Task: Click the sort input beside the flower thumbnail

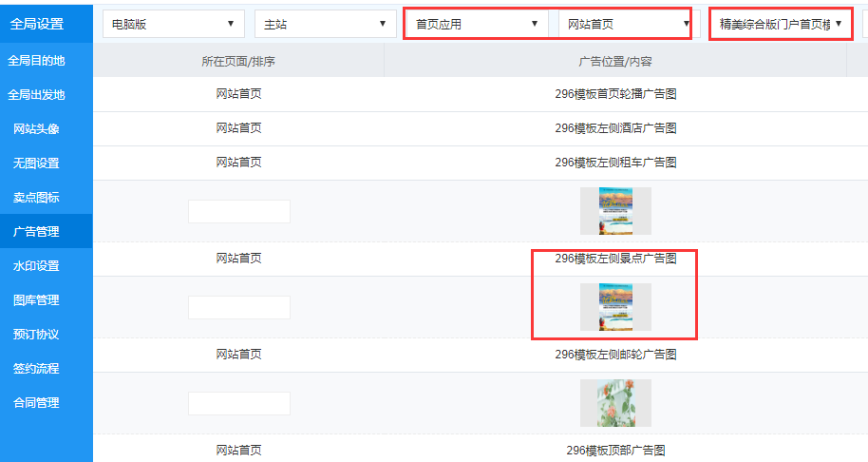Action: point(238,403)
